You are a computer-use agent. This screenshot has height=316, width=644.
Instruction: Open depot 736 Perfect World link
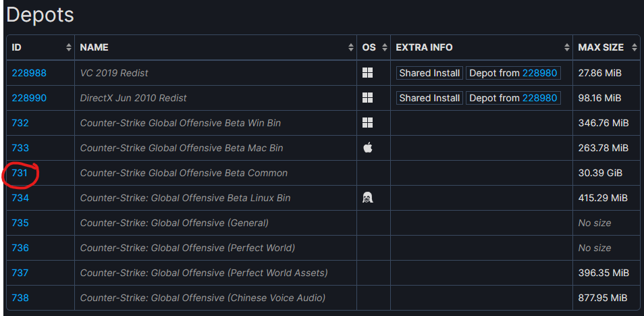(x=20, y=248)
